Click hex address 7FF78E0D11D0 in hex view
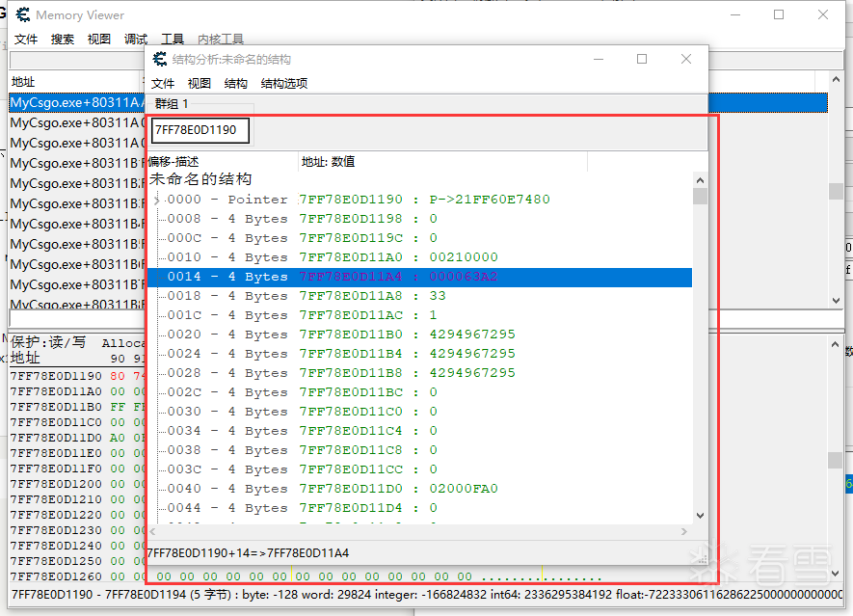The image size is (853, 616). click(x=56, y=438)
